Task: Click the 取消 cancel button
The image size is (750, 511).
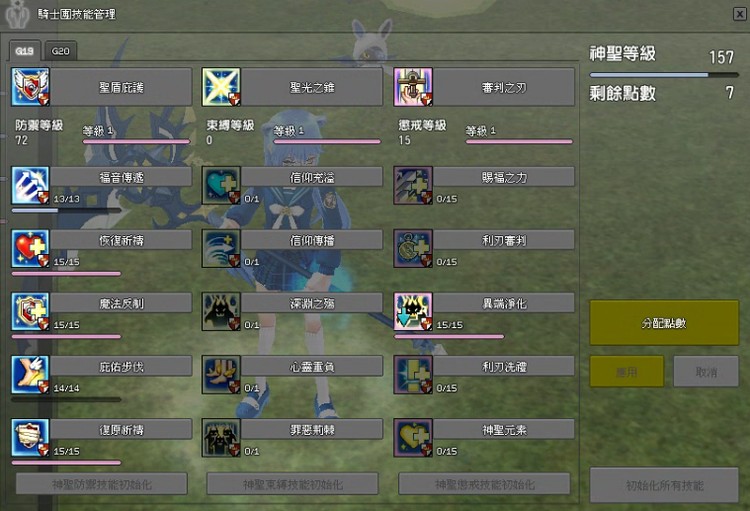Action: click(706, 371)
